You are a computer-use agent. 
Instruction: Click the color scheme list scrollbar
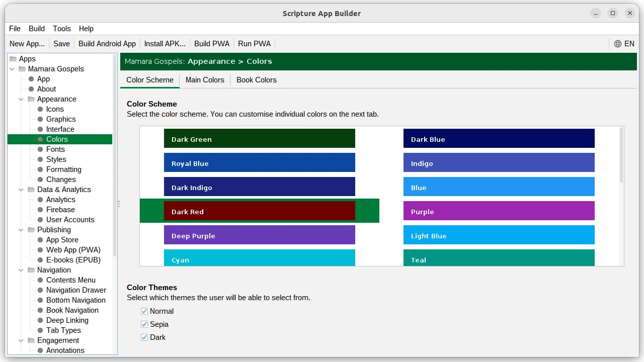coord(621,155)
